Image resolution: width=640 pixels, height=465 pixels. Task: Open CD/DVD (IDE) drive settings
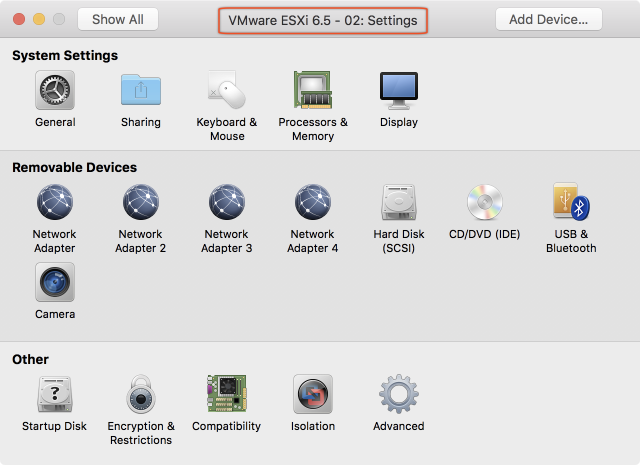(485, 203)
